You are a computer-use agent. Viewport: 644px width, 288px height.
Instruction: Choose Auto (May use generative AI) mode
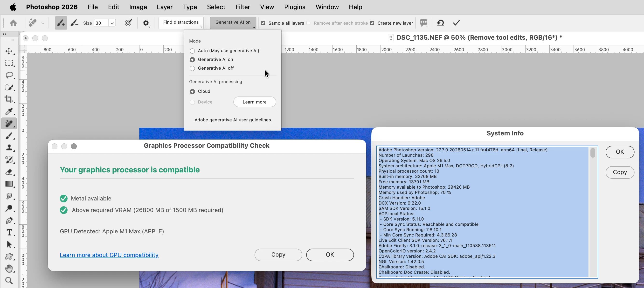click(192, 51)
